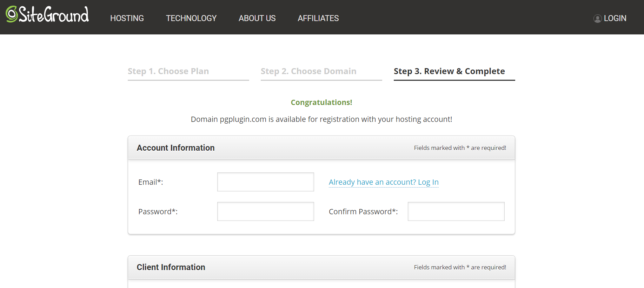Click the Congratulations! heading
644x288 pixels.
[x=321, y=102]
